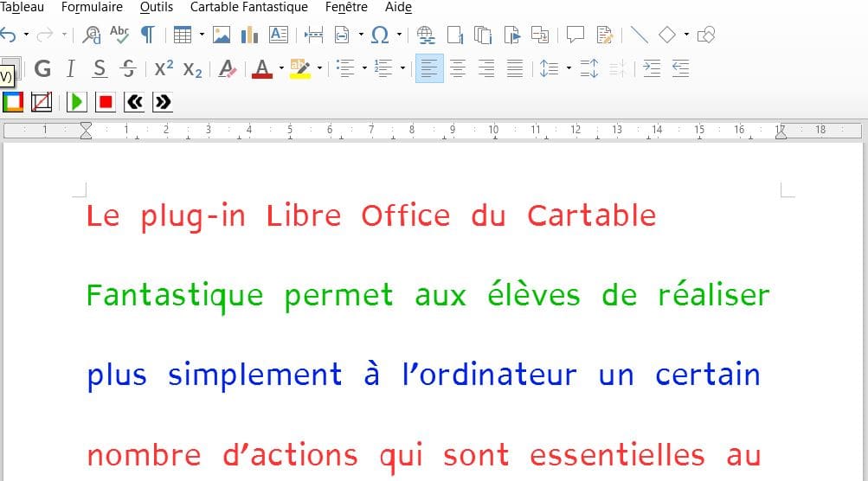868x481 pixels.
Task: Open the Outils menu
Action: tap(157, 7)
